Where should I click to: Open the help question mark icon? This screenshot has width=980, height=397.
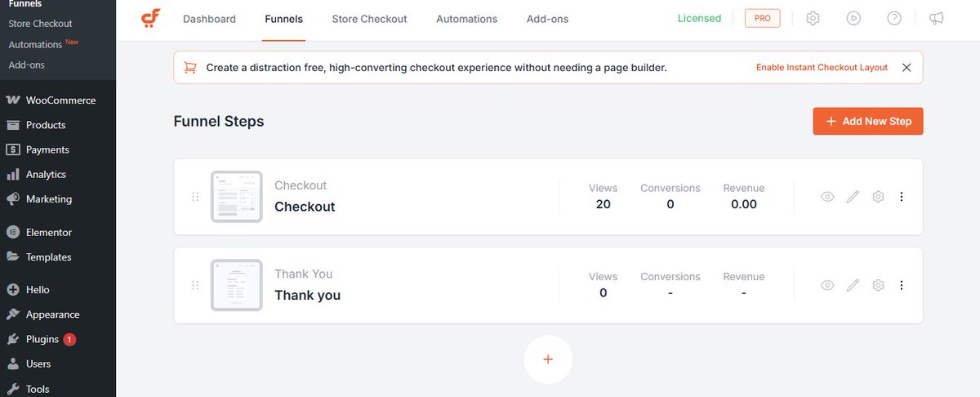tap(894, 18)
